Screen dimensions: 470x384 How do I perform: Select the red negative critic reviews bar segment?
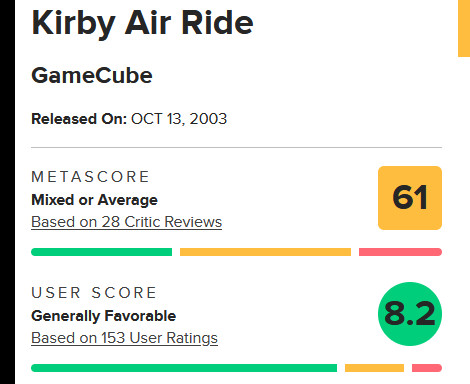[400, 252]
